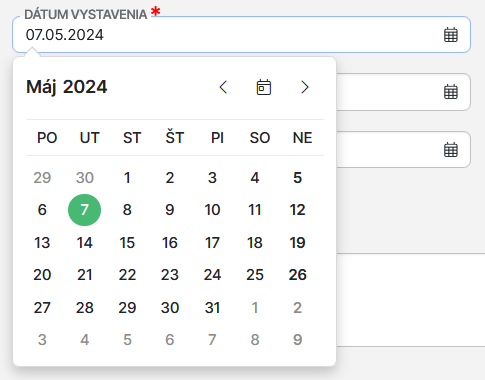Click Dátum vystavenia input with 07.05.2024
The height and width of the screenshot is (380, 485).
241,35
